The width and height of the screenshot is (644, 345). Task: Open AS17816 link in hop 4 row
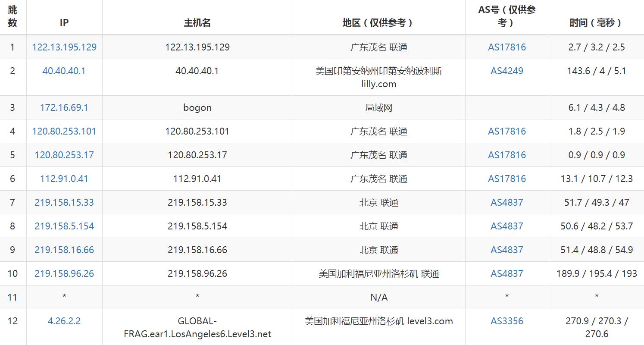click(x=507, y=131)
